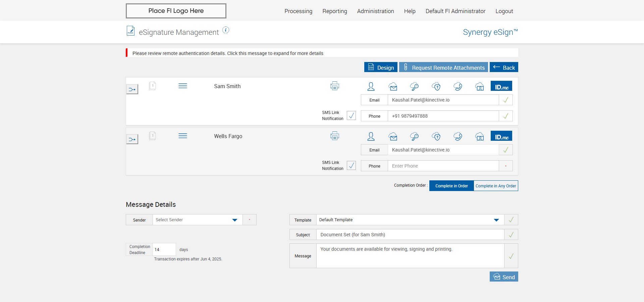Open the Select Sender dropdown
This screenshot has height=302, width=644.
[x=198, y=220]
